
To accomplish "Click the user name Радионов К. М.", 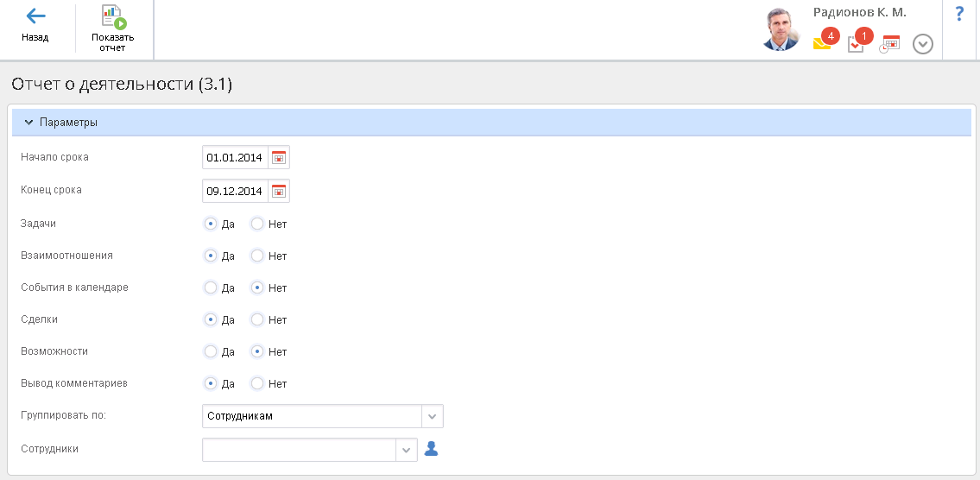I will 859,13.
